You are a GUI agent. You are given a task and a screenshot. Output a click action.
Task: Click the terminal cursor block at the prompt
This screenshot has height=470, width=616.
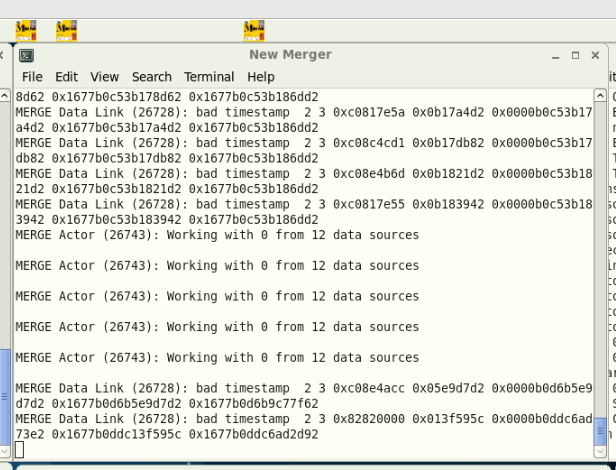[x=20, y=450]
